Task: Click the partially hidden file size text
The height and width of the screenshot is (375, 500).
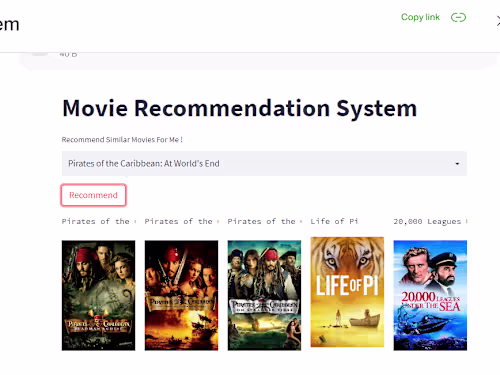Action: tap(68, 54)
